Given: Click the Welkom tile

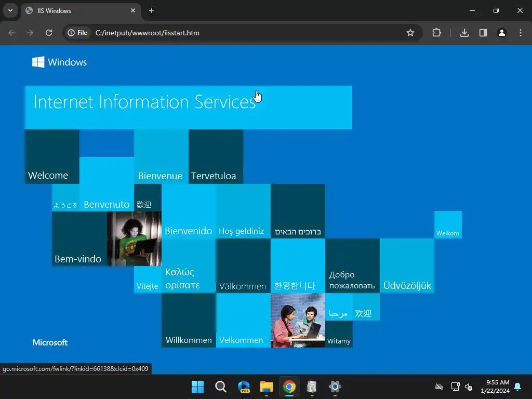Looking at the screenshot, I should click(448, 224).
